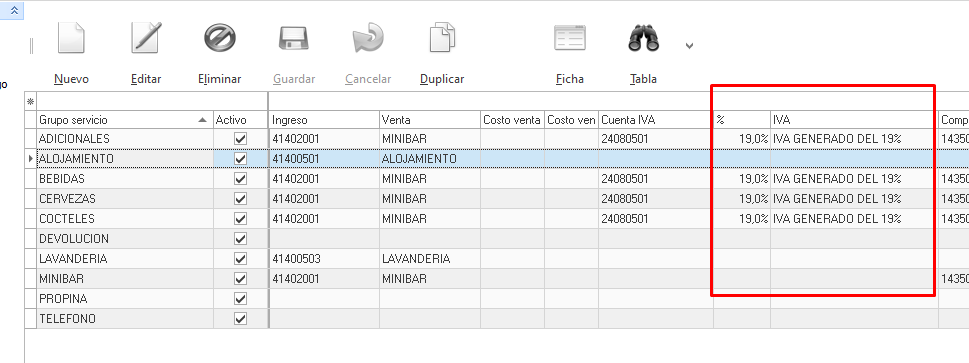Click Venta cell MINIBAR in BEBIDAS row

point(429,179)
